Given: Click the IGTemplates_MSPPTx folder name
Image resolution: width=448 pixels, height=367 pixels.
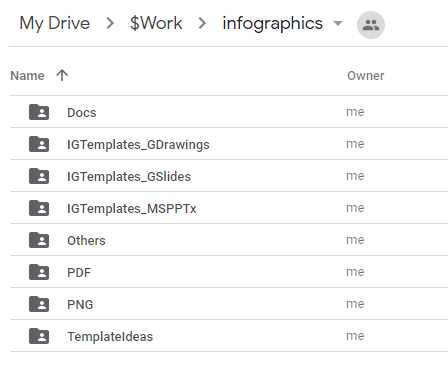Looking at the screenshot, I should tap(132, 209).
